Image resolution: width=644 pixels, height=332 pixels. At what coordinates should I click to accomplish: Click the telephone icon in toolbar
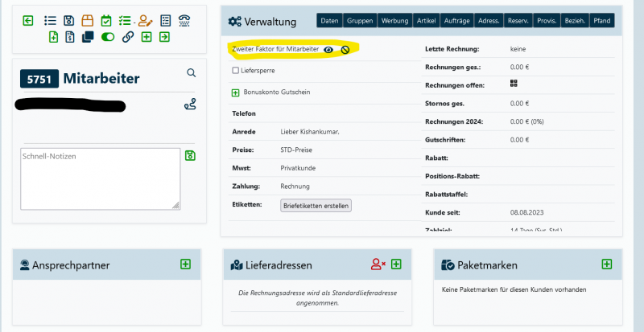point(184,21)
